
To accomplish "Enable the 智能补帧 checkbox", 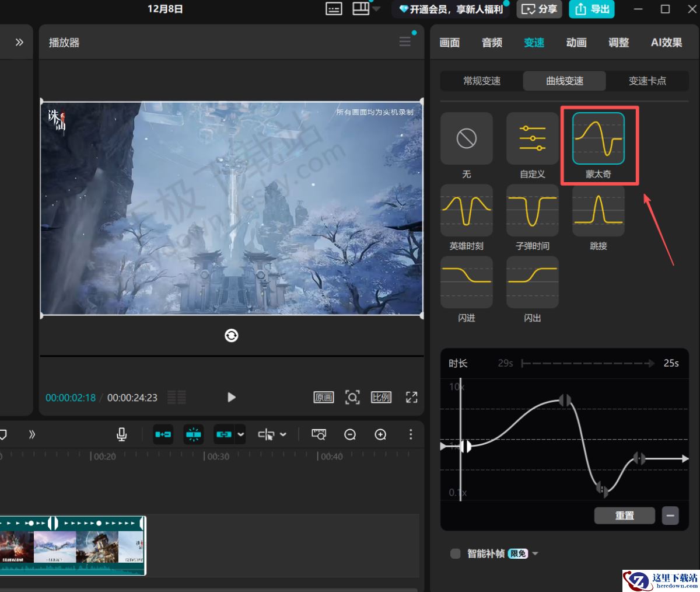I will (x=456, y=553).
